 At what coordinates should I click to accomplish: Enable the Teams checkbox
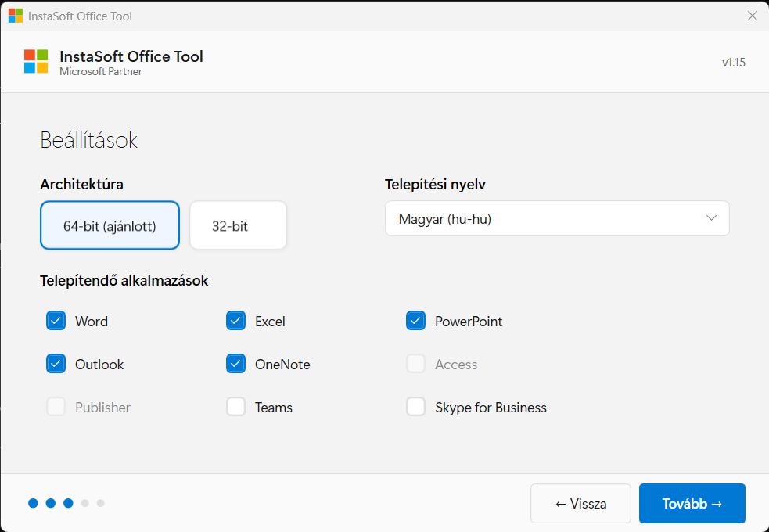(235, 407)
